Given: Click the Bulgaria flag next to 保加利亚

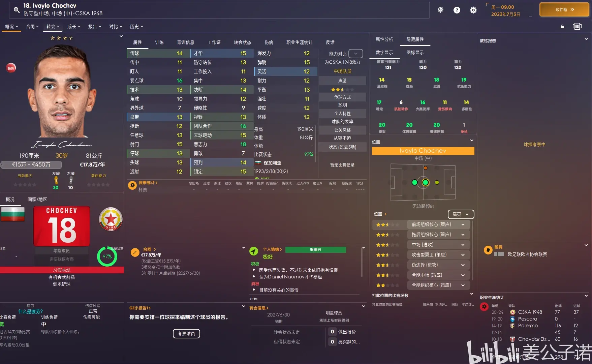Looking at the screenshot, I should [x=258, y=163].
